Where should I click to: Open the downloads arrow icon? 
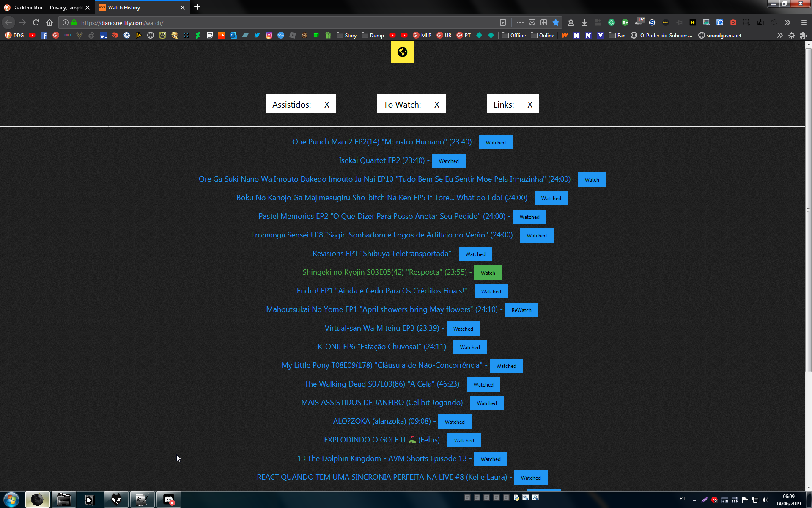click(584, 22)
